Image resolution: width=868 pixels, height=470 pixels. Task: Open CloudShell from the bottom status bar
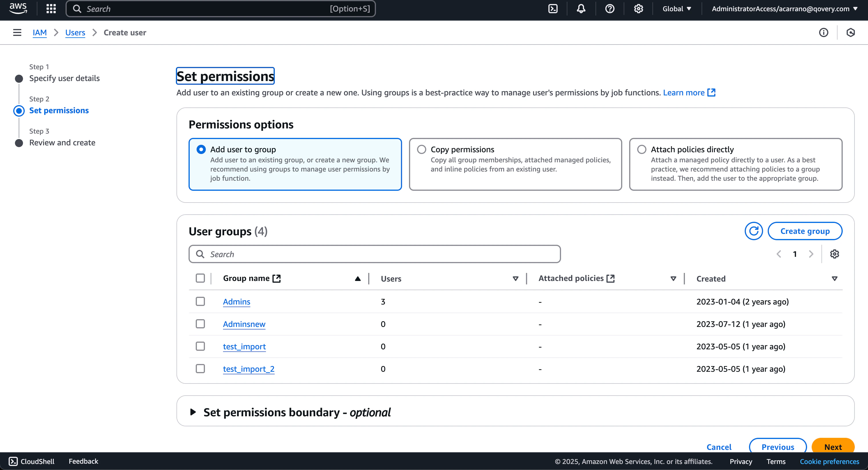[x=31, y=461]
